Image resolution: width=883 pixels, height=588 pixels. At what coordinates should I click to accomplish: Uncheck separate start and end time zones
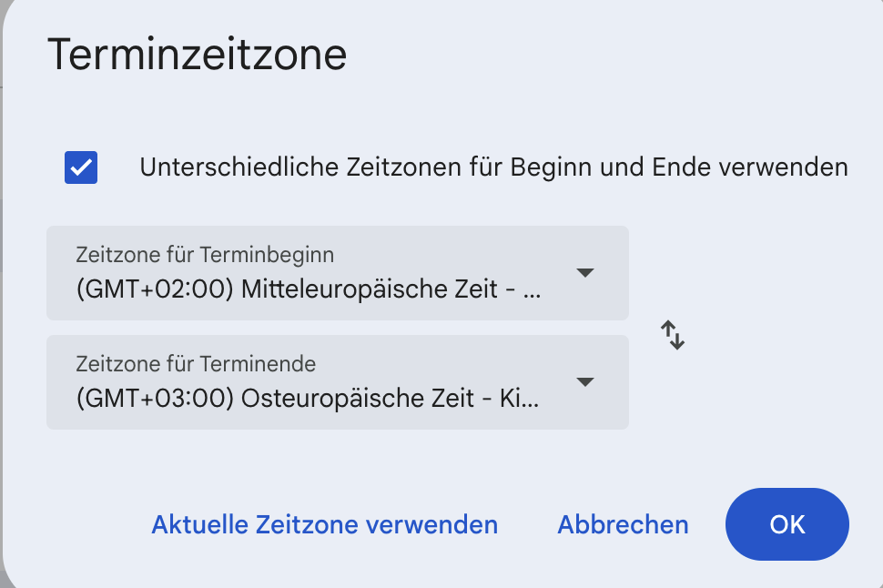81,168
